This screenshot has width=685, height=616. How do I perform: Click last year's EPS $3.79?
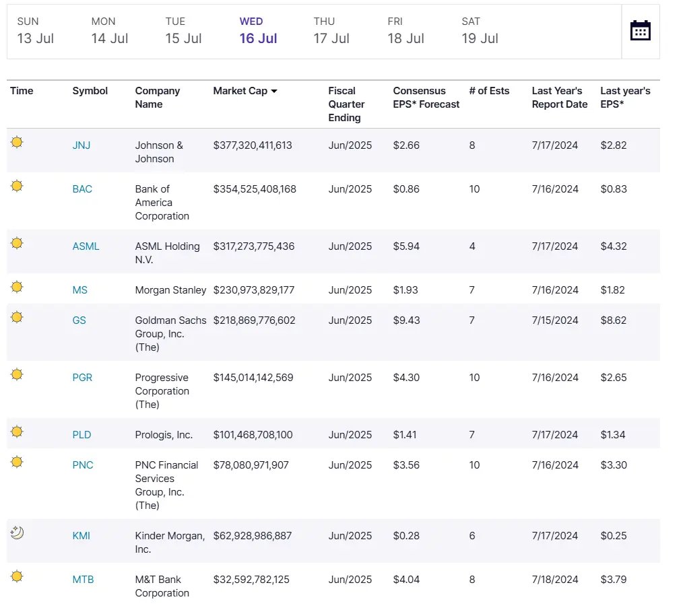click(x=614, y=580)
